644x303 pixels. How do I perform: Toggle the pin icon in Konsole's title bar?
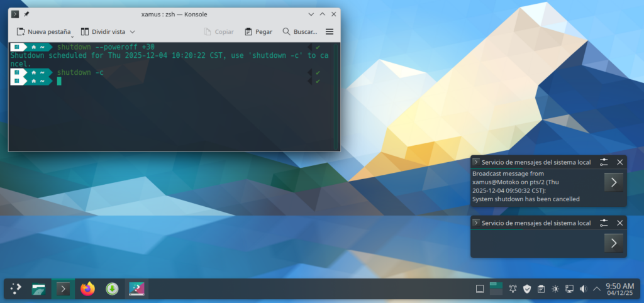click(26, 14)
